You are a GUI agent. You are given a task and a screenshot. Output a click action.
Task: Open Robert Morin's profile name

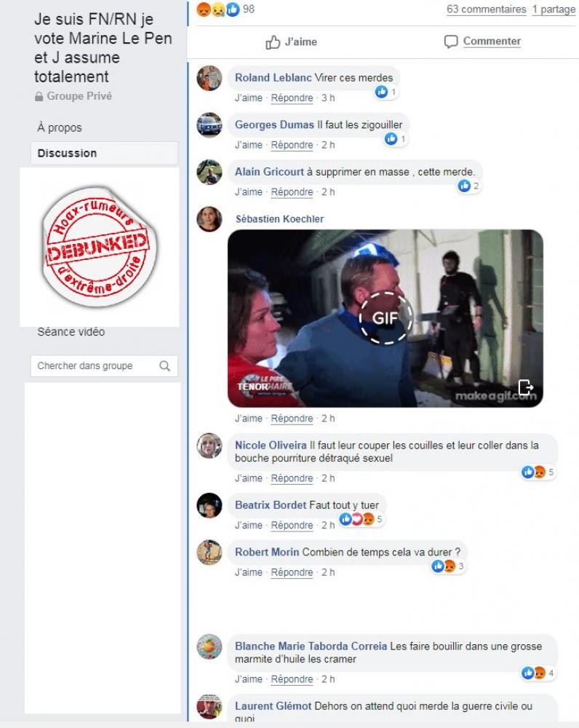pyautogui.click(x=267, y=552)
